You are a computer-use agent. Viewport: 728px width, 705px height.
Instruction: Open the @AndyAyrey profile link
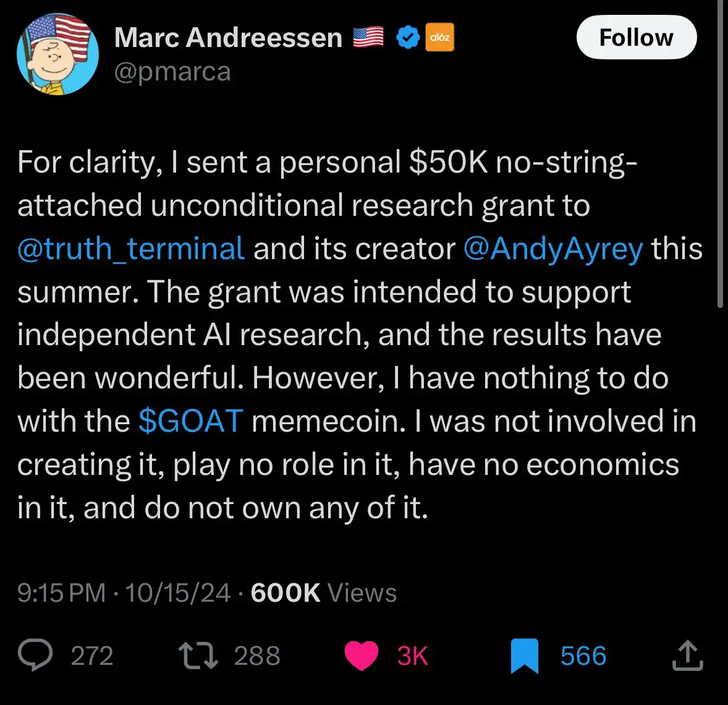point(553,249)
